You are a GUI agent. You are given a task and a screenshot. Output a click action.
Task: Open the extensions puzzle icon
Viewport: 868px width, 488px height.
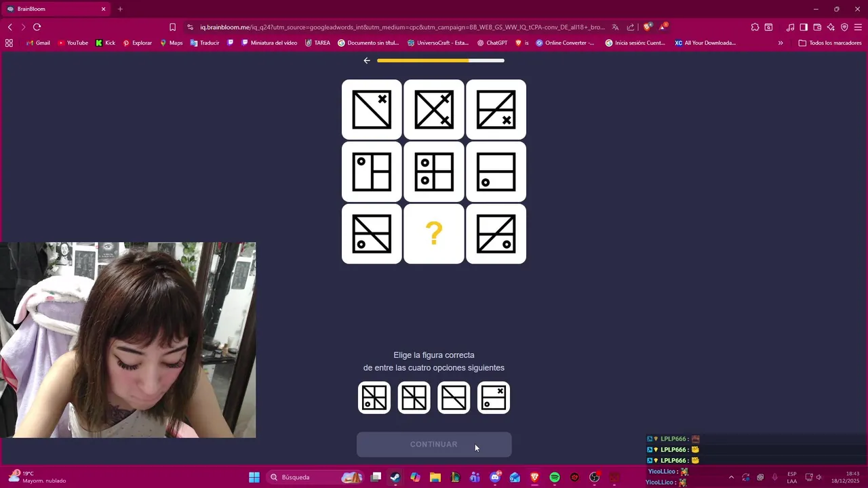click(755, 27)
